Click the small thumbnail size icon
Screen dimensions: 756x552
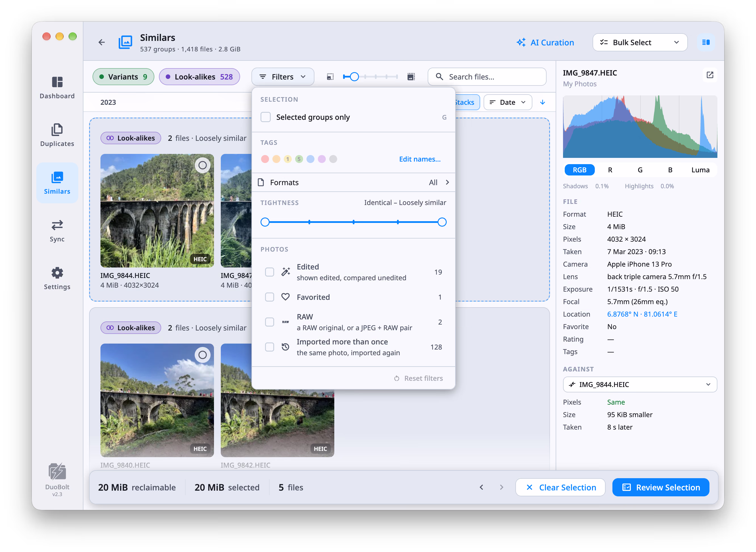330,77
